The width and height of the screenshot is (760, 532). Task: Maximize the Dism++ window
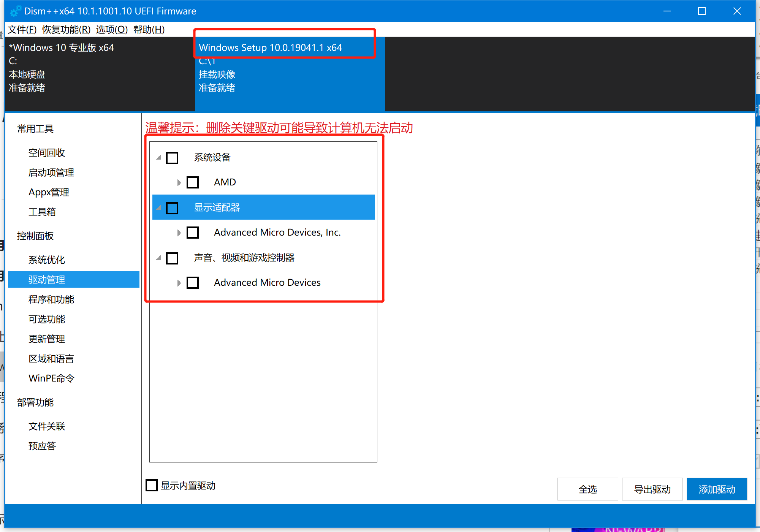click(x=702, y=11)
